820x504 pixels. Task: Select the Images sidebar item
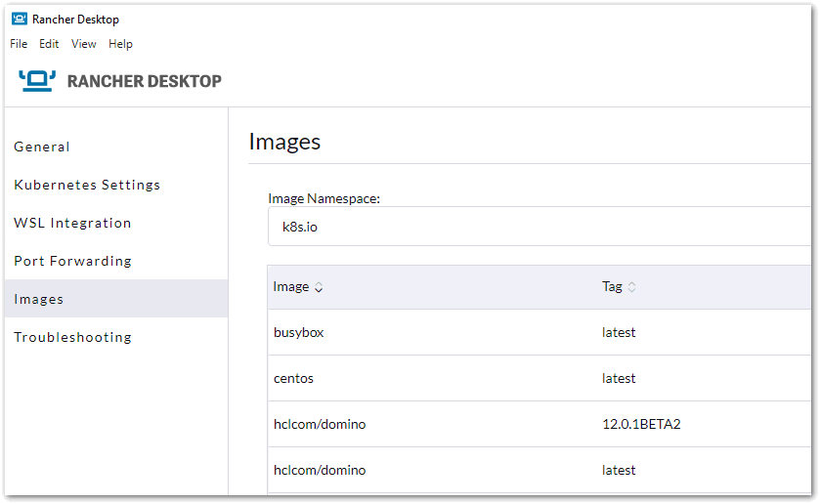pos(116,299)
